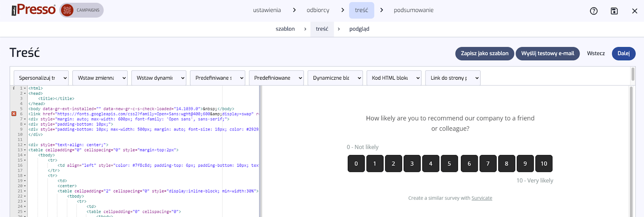Viewport: 644px width, 217px height.
Task: Select score 9 in survey preview
Action: click(x=525, y=163)
